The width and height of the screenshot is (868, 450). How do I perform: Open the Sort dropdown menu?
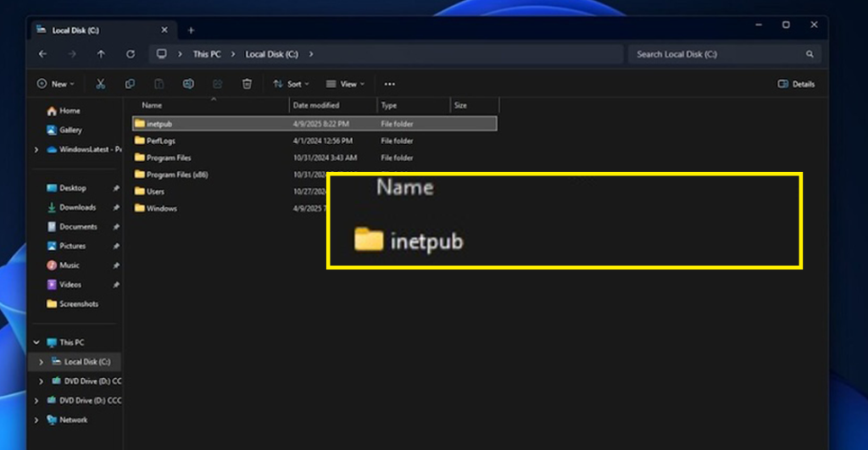(x=291, y=84)
